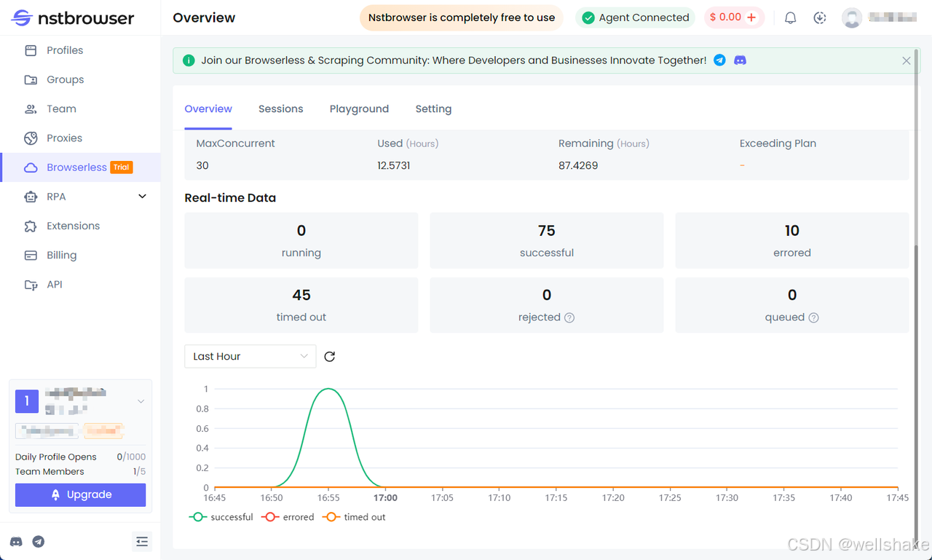Show info about rejected sessions

[x=569, y=318]
